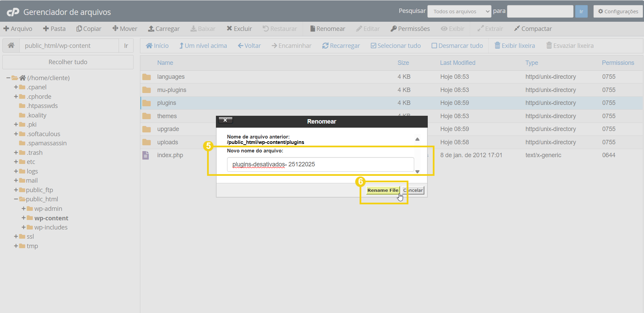The image size is (644, 313).
Task: Expand the .cphorde tree folder
Action: click(x=16, y=97)
